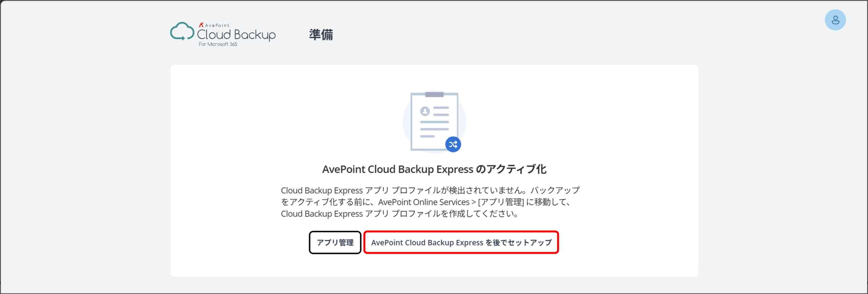Click the 準備 page title
Image resolution: width=868 pixels, height=294 pixels.
[x=321, y=35]
